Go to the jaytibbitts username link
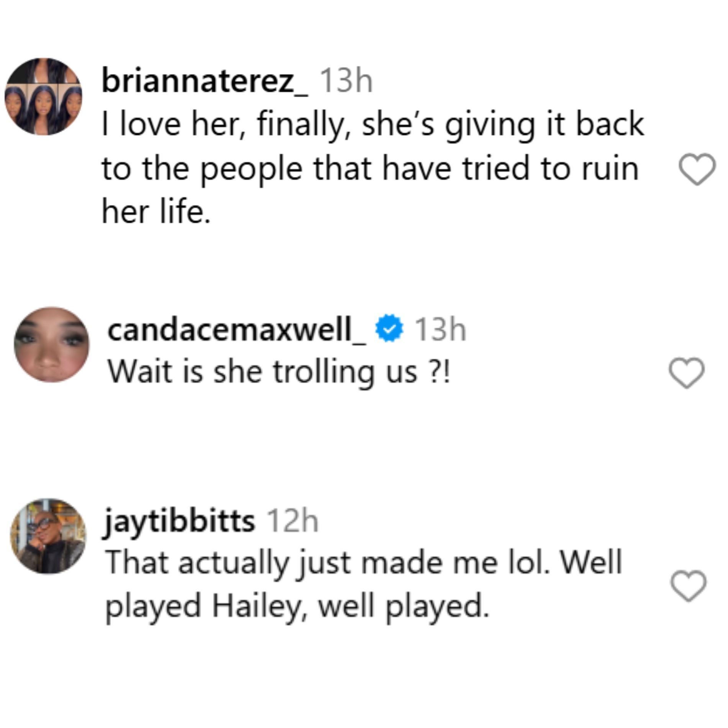Screen dimensions: 728x728 180,521
